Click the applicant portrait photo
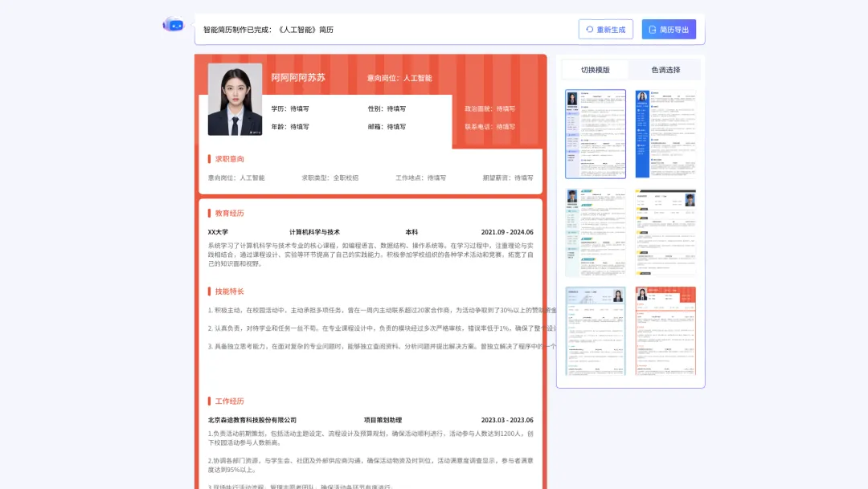The image size is (868, 489). (235, 99)
